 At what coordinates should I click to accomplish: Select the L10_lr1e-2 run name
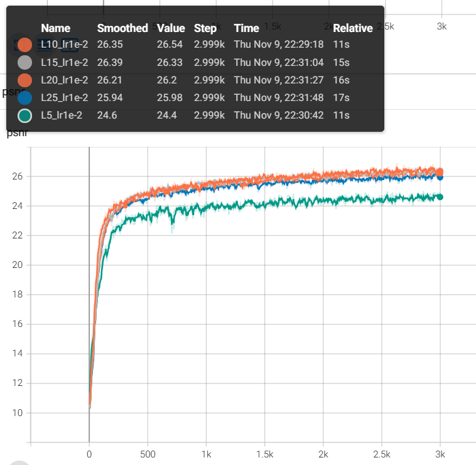(64, 45)
